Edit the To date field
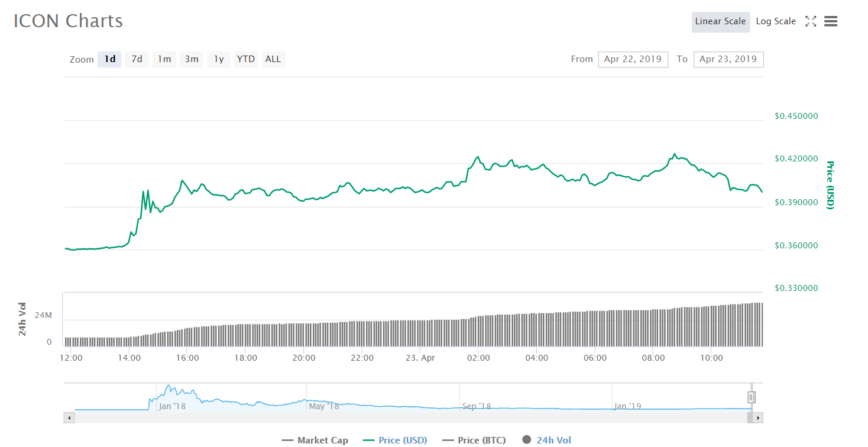 [x=728, y=59]
